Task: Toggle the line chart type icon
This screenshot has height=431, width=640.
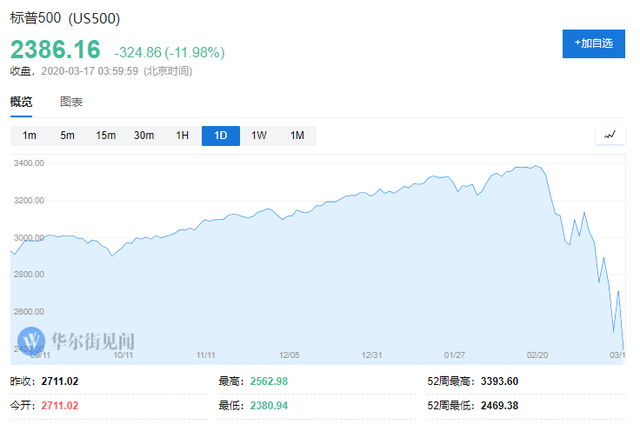Action: point(610,135)
